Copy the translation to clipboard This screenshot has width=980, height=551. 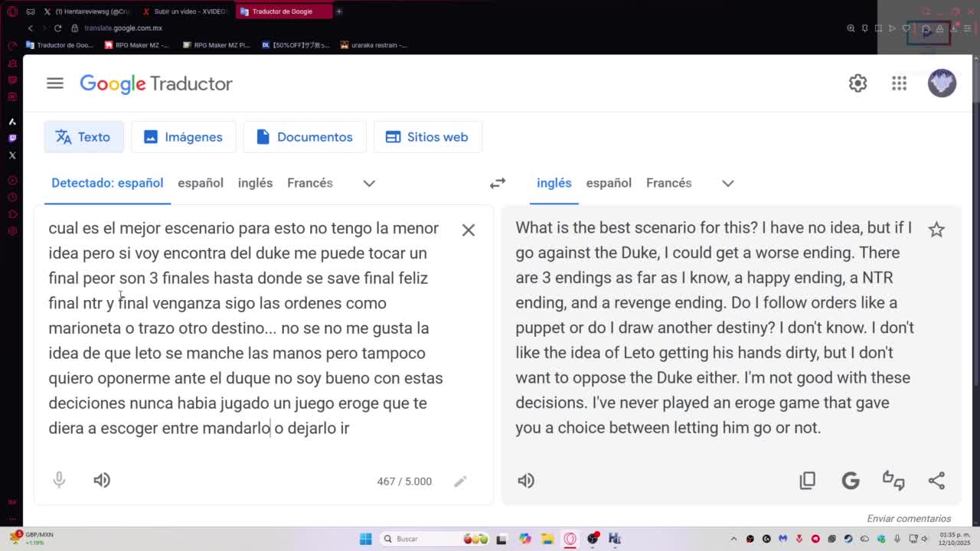coord(807,481)
